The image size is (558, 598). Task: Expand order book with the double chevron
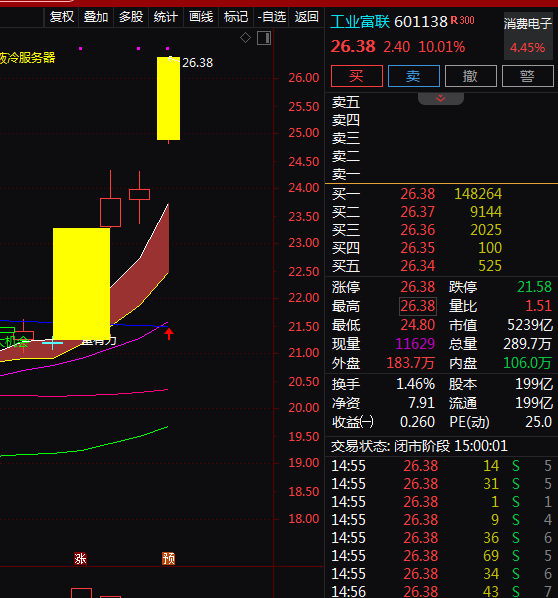click(x=441, y=98)
